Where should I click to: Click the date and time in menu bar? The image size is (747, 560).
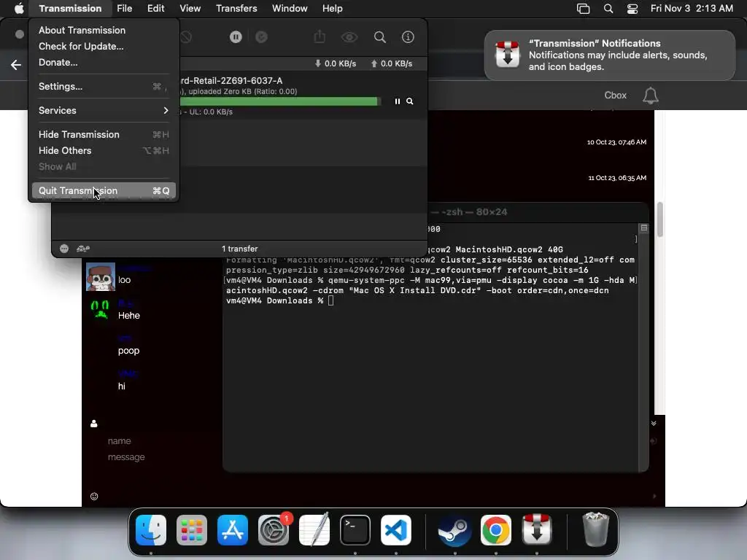point(692,8)
